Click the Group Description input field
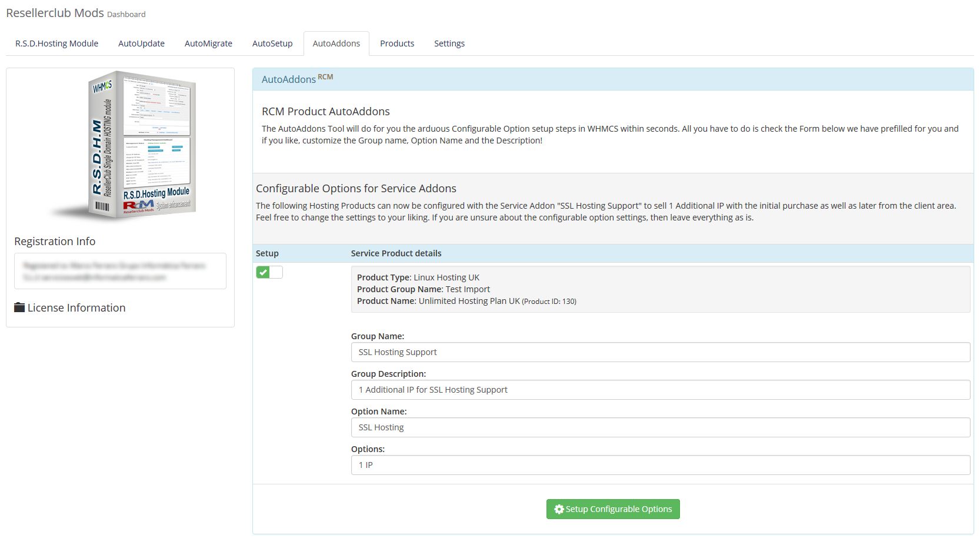Viewport: 980px width, 542px height. [x=661, y=390]
